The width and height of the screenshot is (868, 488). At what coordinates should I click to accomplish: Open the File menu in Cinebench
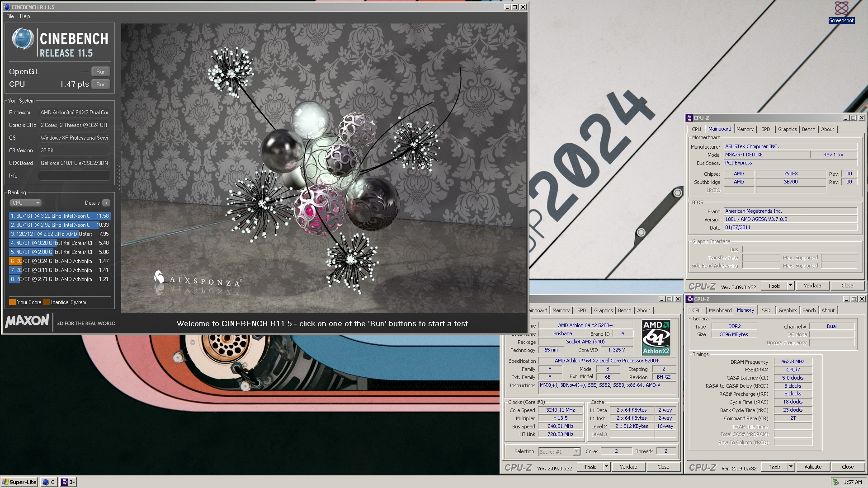coord(10,16)
